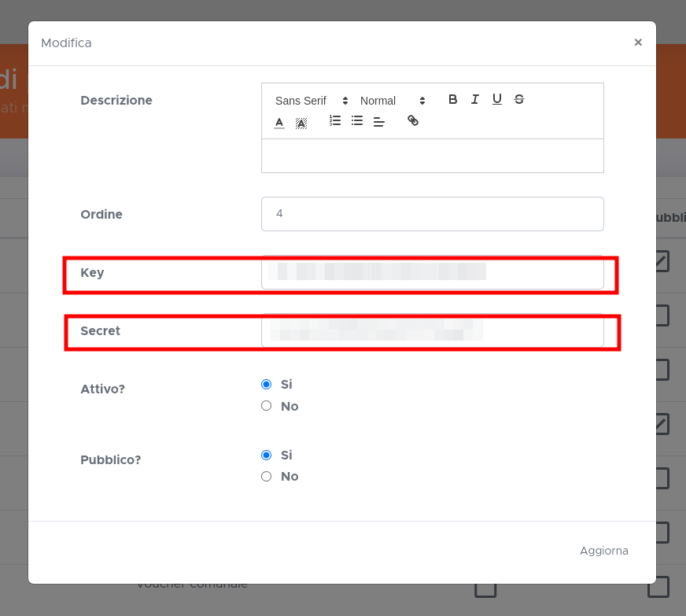The image size is (686, 616).
Task: Open the text alignment options
Action: (379, 121)
